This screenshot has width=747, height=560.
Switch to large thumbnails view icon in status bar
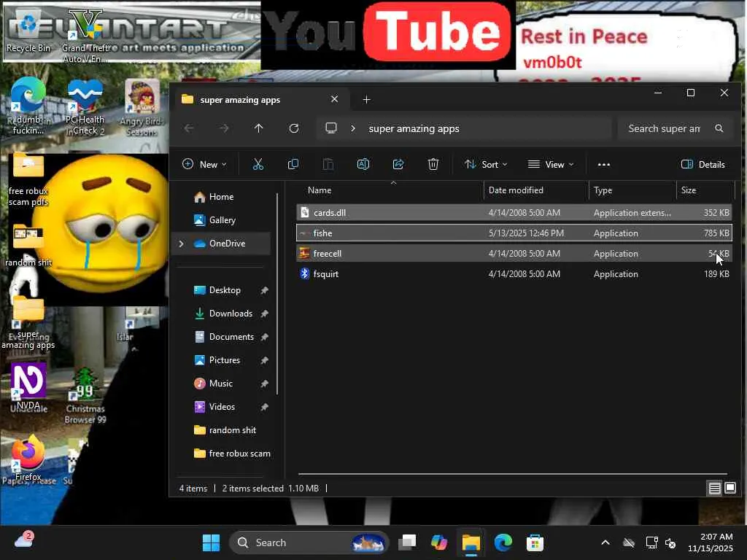click(729, 488)
